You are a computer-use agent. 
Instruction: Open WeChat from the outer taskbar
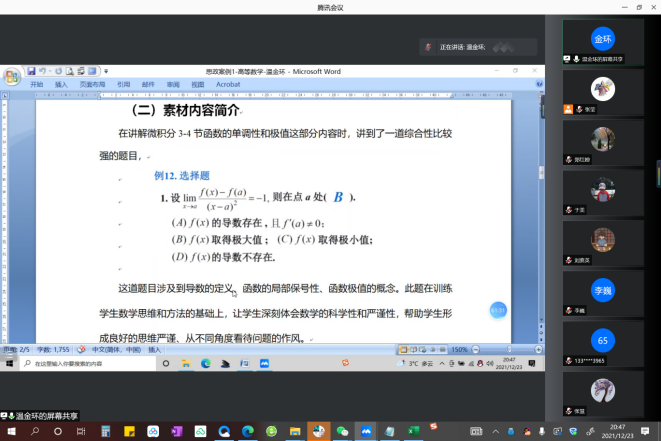(342, 430)
